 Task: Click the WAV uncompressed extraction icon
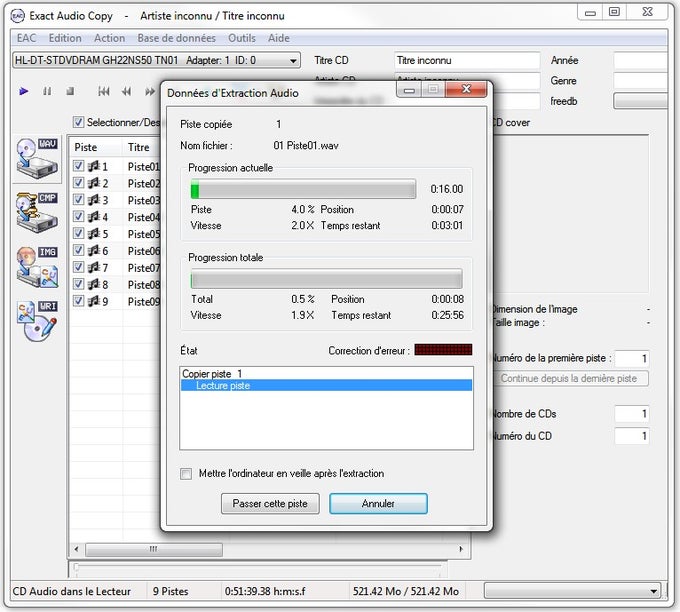coord(37,159)
